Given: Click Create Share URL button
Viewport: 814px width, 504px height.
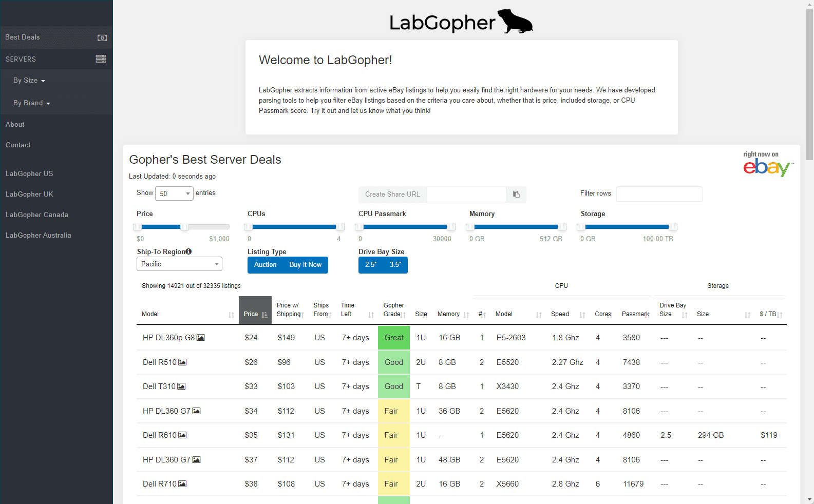Looking at the screenshot, I should tap(392, 195).
